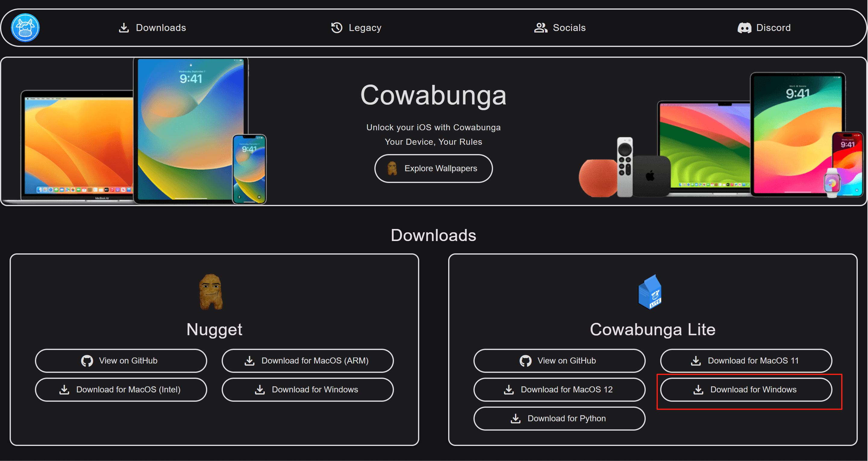Click the history clock icon beside Legacy
Screen dimensions: 868x461
point(337,28)
